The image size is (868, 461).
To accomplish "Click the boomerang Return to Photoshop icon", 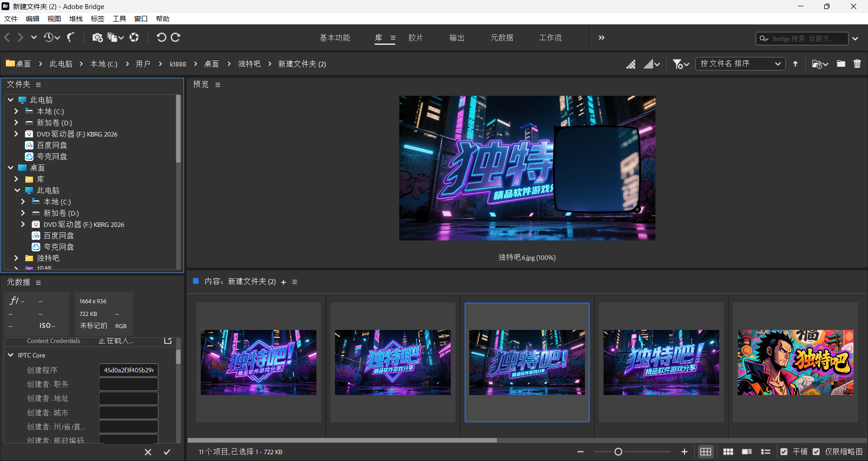I will [71, 38].
